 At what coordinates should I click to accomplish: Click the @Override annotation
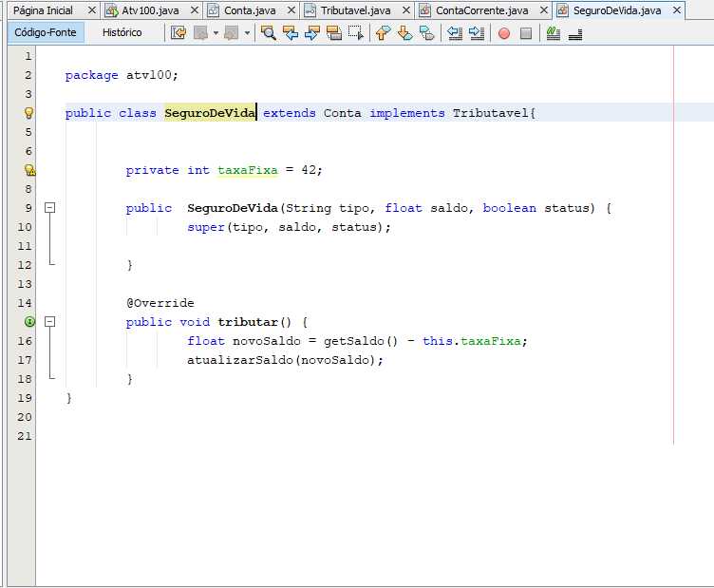click(160, 303)
